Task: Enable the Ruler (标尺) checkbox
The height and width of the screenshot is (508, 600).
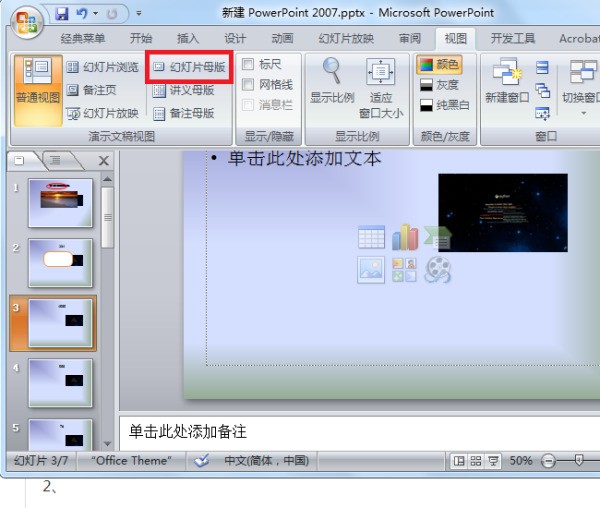Action: coord(249,66)
